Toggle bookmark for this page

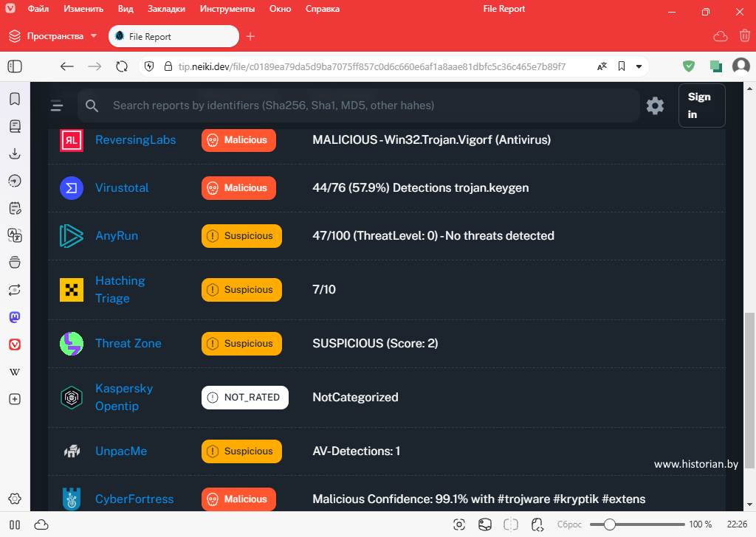(x=621, y=66)
